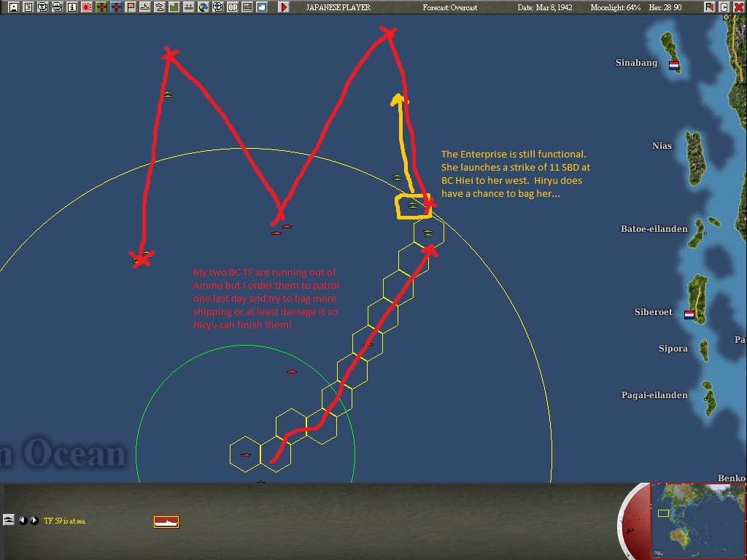Click the OP toolbar button
This screenshot has height=560, width=747.
233,7
